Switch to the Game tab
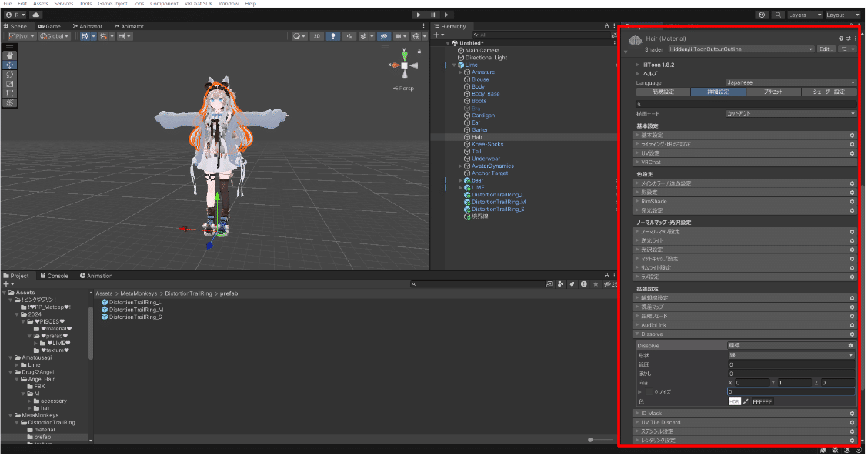Viewport: 868px width, 456px height. pyautogui.click(x=49, y=26)
